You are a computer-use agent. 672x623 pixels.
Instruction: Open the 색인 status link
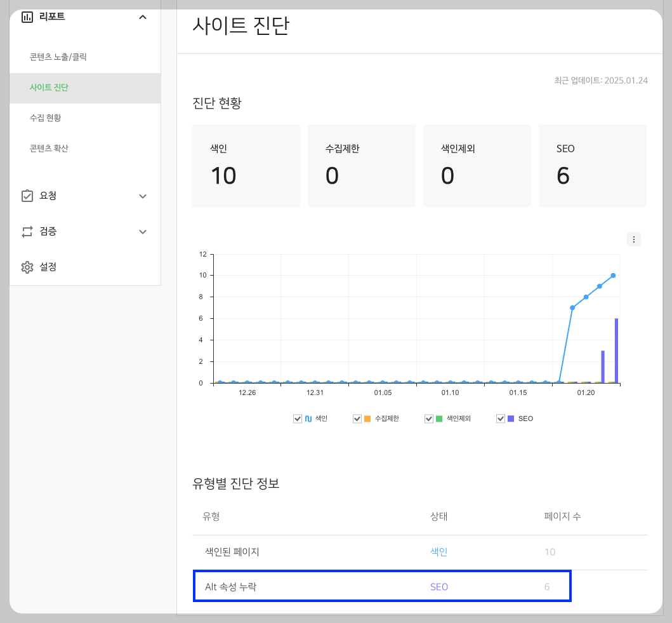pyautogui.click(x=438, y=553)
